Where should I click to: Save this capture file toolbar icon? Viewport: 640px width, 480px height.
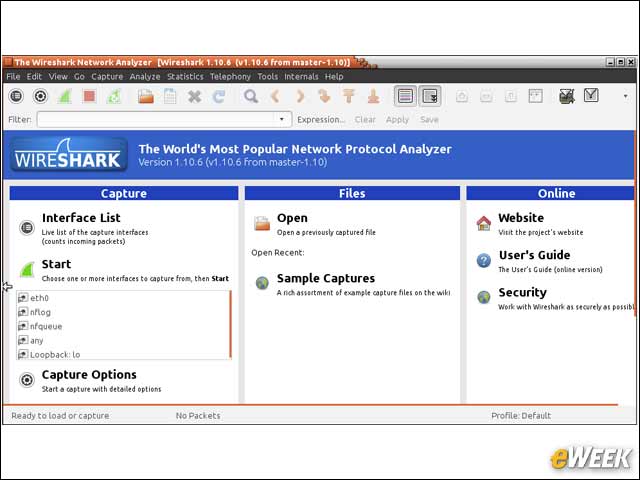click(x=170, y=96)
